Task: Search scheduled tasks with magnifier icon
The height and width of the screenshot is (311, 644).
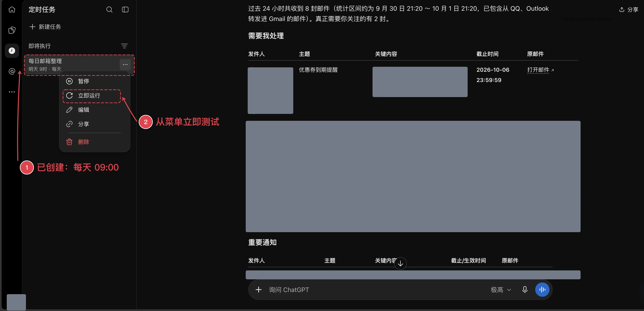Action: pyautogui.click(x=109, y=10)
